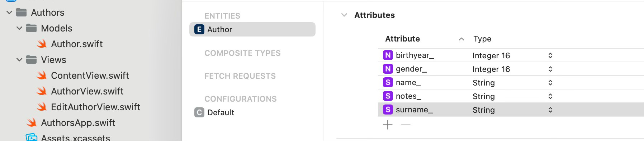Click the Type column header
644x141 pixels.
click(482, 39)
